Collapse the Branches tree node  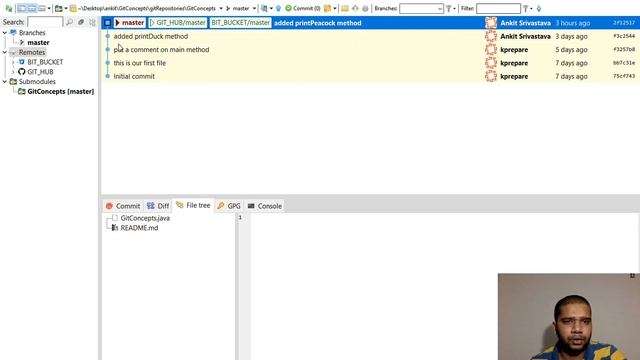coord(4,33)
